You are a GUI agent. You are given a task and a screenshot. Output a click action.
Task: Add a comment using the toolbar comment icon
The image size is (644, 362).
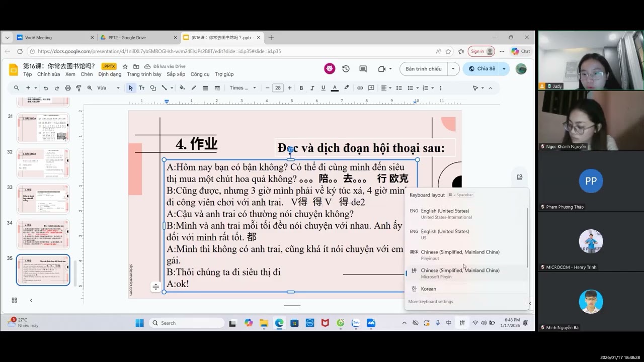pyautogui.click(x=371, y=88)
